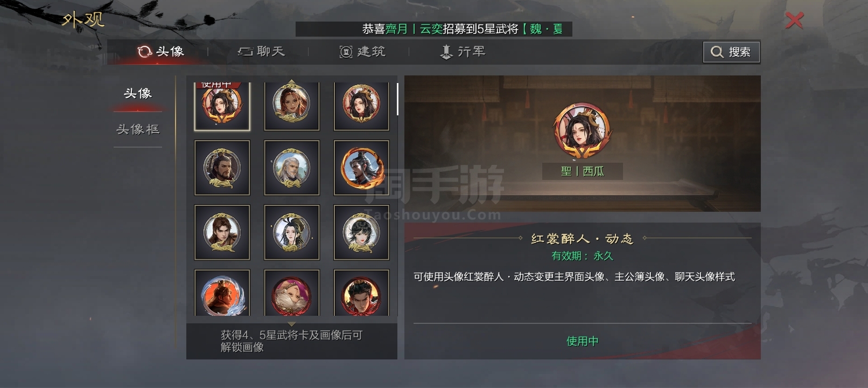Open the 头像框 side category
This screenshot has height=388, width=868.
(x=138, y=129)
